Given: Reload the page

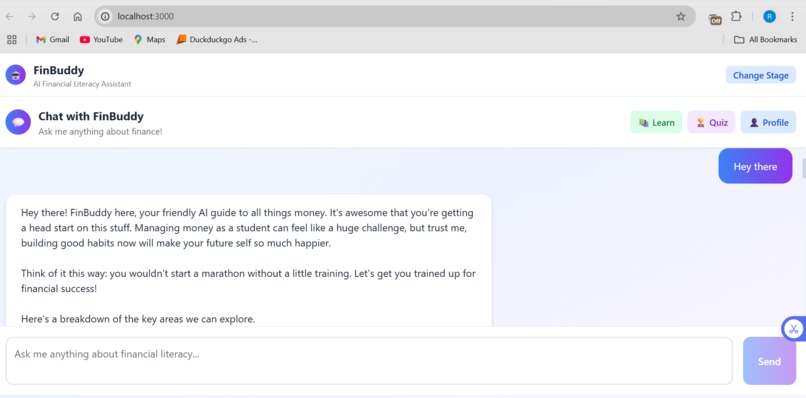Looking at the screenshot, I should pos(54,16).
